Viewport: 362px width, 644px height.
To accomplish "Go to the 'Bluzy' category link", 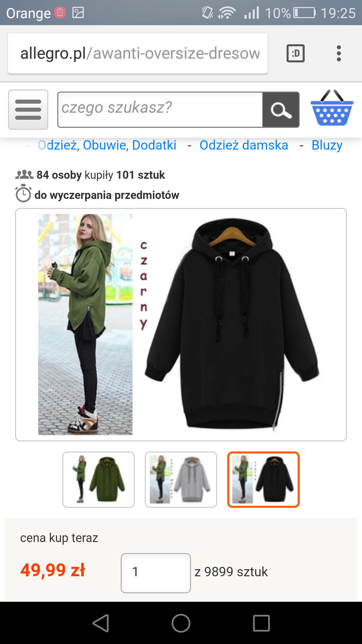I will point(327,145).
